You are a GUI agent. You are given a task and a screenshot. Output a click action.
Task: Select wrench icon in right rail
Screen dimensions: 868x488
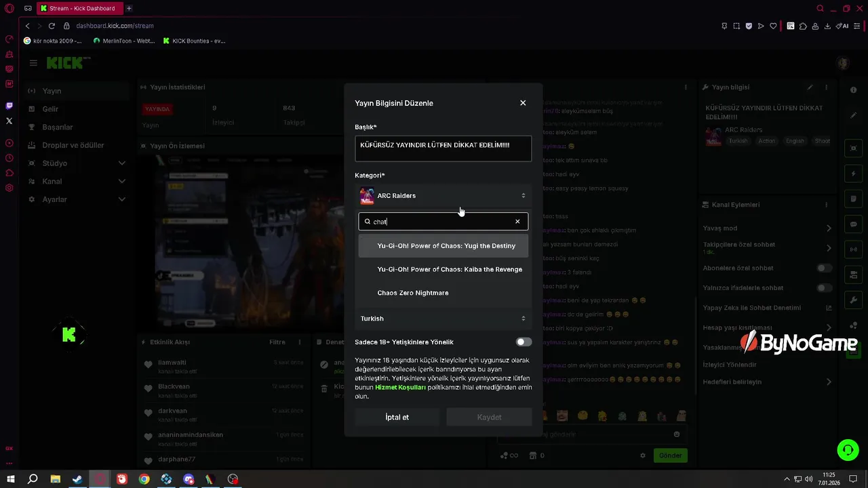point(854,300)
